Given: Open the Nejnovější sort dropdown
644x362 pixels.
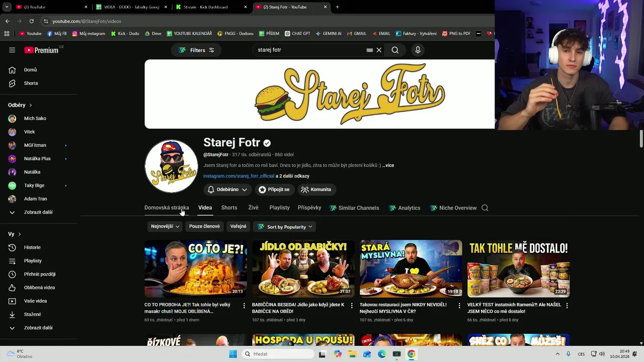Looking at the screenshot, I should (x=165, y=227).
